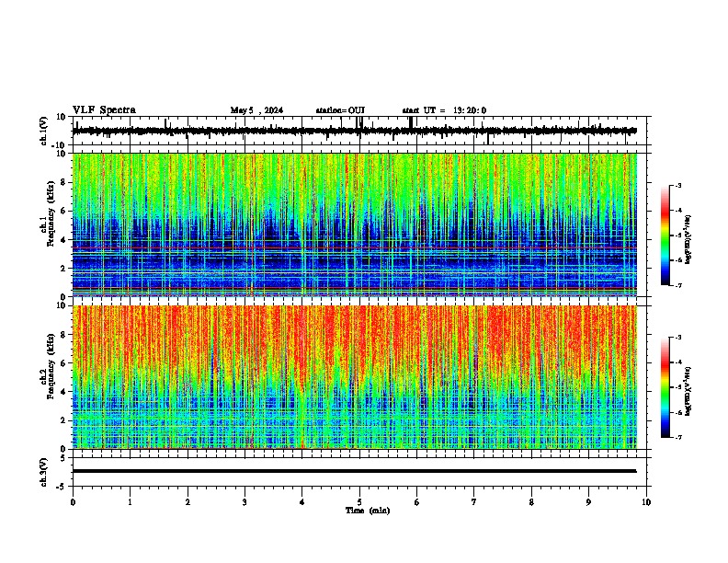This screenshot has height=563, width=728.
Task: Click the flat ch.3 voltage trace line
Action: tap(354, 471)
